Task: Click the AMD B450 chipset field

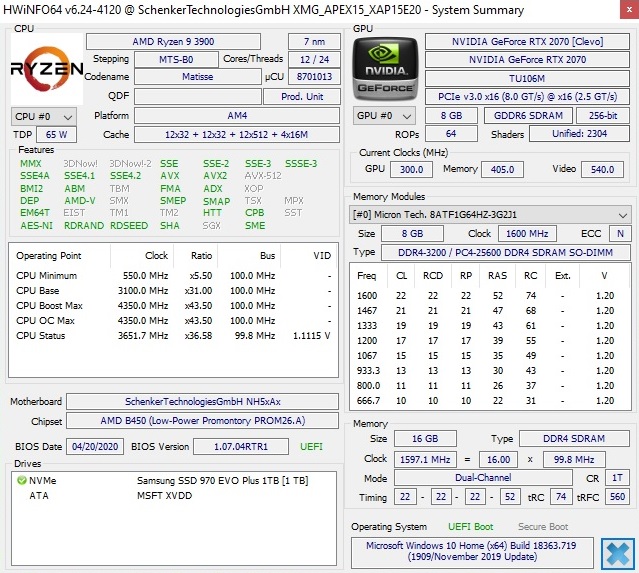Action: pos(203,421)
